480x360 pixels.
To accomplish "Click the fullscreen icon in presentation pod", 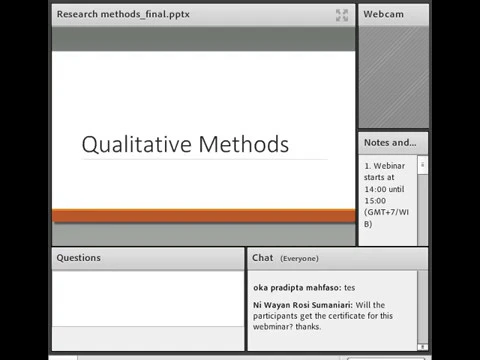I will 342,15.
